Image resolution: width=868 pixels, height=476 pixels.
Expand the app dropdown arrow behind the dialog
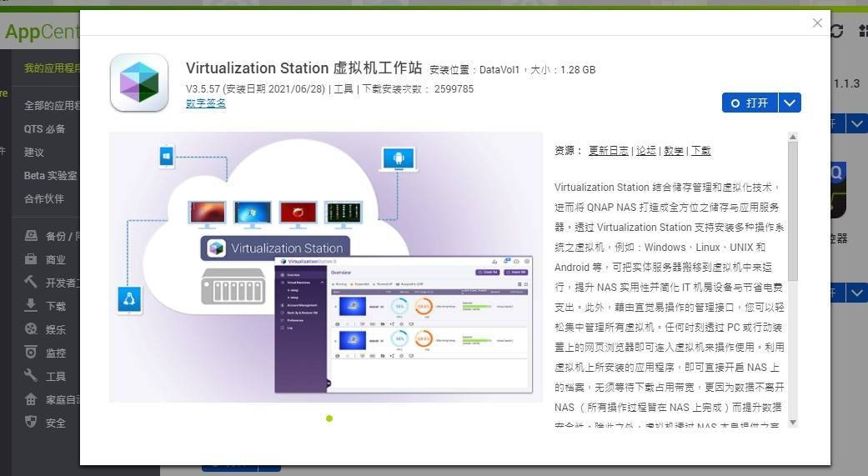(x=857, y=124)
